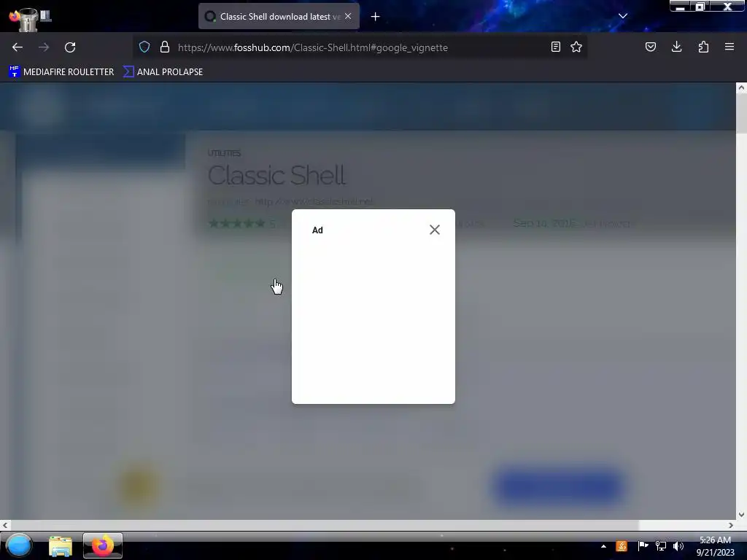Click Java update tray icon
The height and width of the screenshot is (560, 747).
pos(622,546)
